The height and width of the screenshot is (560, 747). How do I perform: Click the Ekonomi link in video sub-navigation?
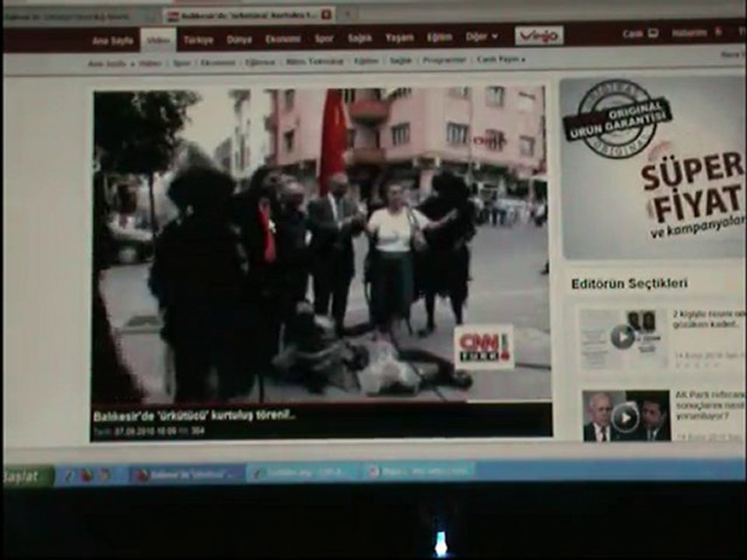tap(218, 62)
